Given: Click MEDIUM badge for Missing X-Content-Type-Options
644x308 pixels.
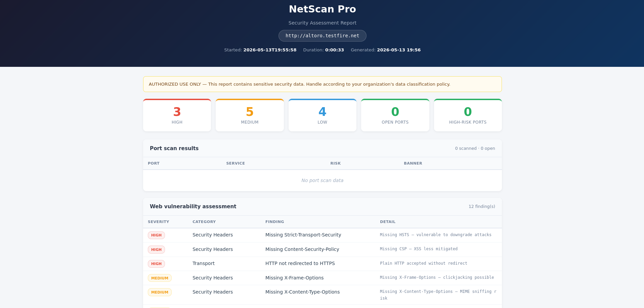Looking at the screenshot, I should [x=160, y=292].
